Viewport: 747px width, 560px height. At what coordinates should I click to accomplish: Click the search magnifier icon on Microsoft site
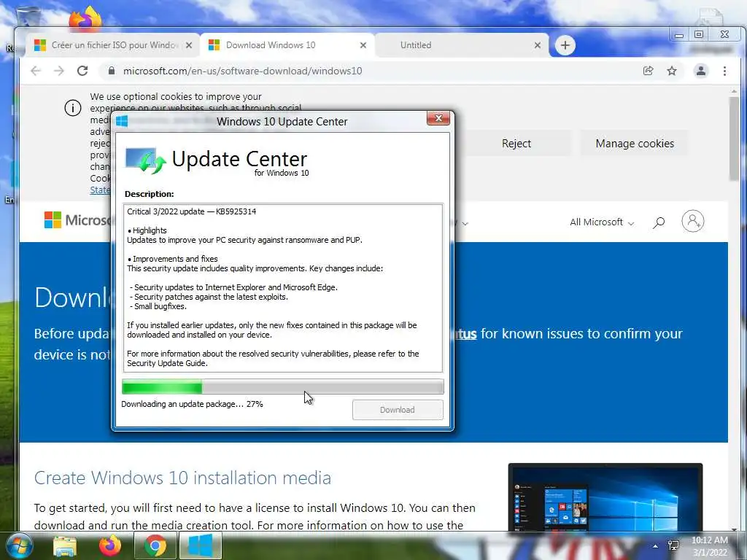pyautogui.click(x=659, y=222)
